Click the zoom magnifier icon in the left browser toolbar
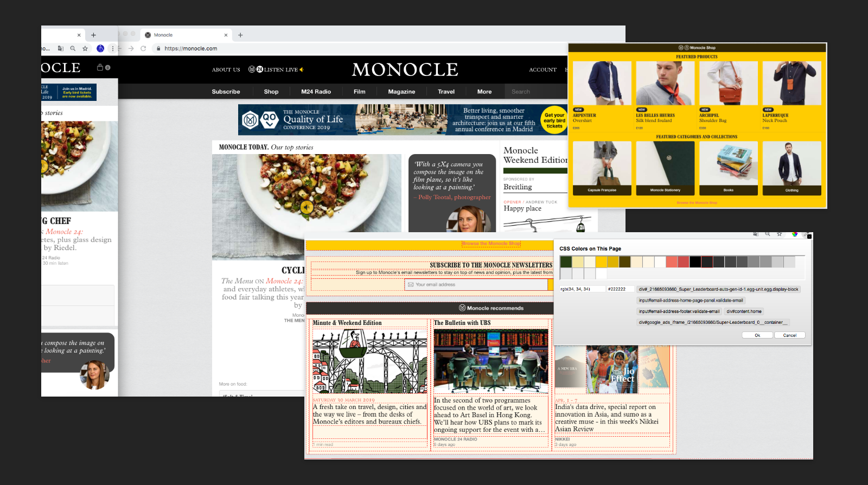Screen dimensions: 868x485 tap(73, 48)
